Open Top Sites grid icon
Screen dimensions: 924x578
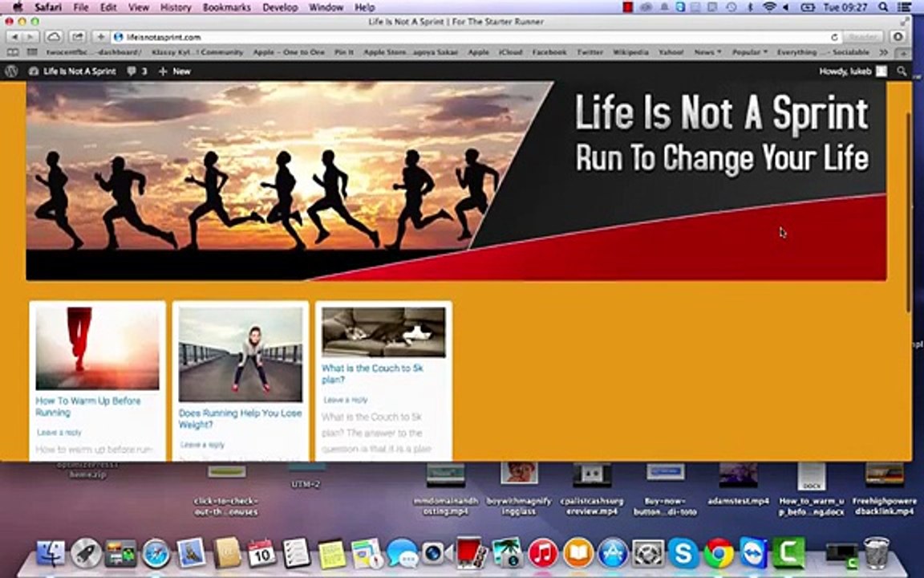(x=32, y=52)
